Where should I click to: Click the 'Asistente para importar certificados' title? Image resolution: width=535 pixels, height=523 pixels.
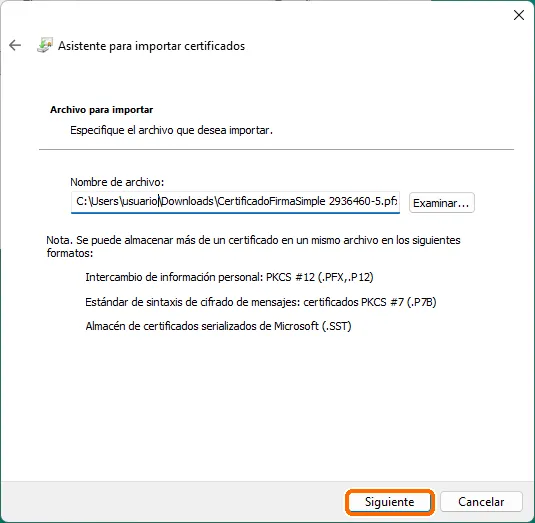click(151, 46)
